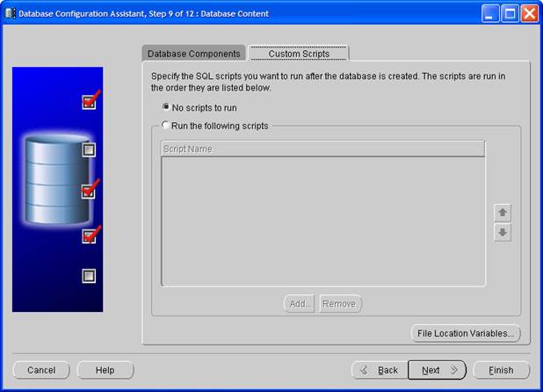
Task: Maximize the Database Configuration Assistant window
Action: point(510,14)
